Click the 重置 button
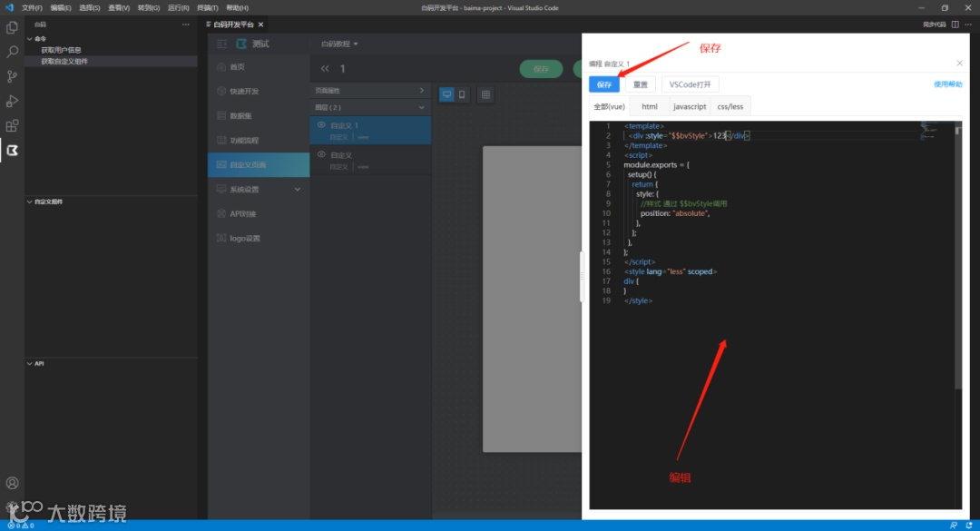 [x=641, y=84]
